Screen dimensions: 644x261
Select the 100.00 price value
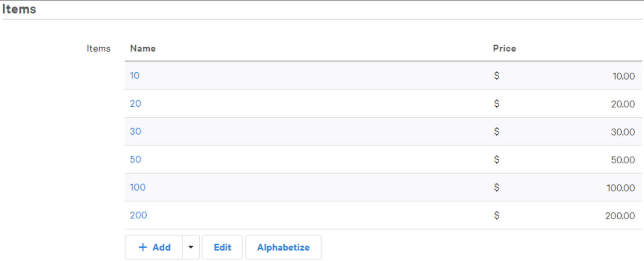(620, 188)
